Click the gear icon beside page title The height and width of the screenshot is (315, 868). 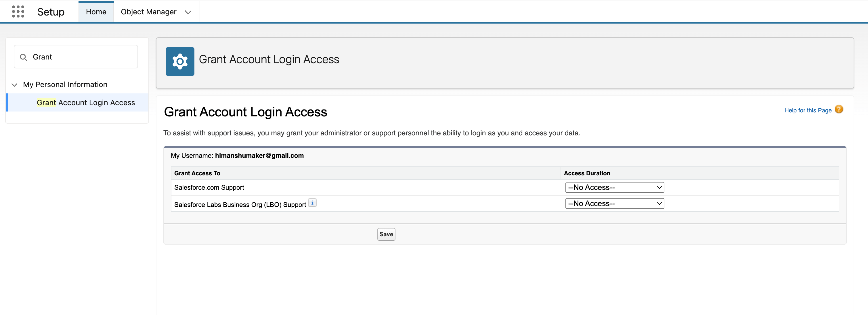179,61
